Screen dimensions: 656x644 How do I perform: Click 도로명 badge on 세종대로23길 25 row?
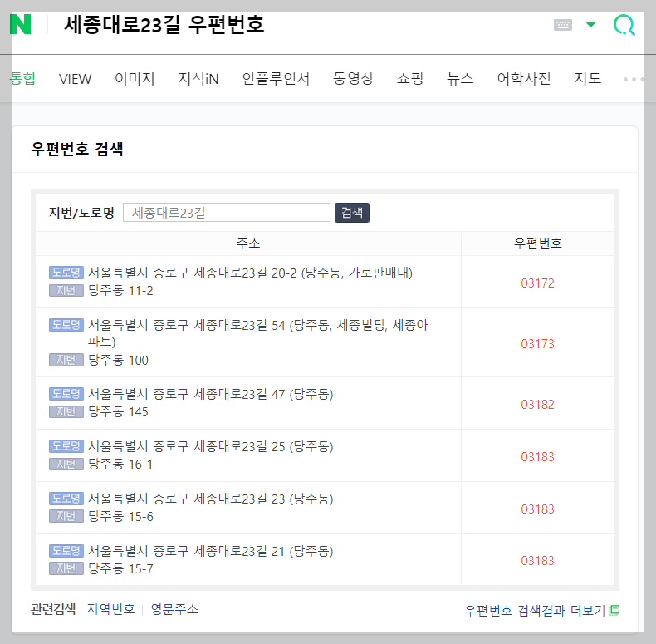pos(66,446)
